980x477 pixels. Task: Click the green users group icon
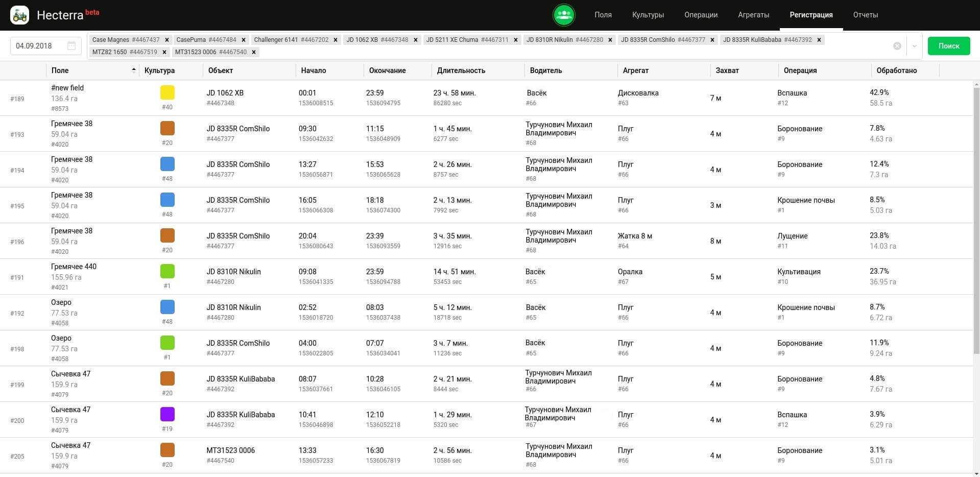point(564,15)
